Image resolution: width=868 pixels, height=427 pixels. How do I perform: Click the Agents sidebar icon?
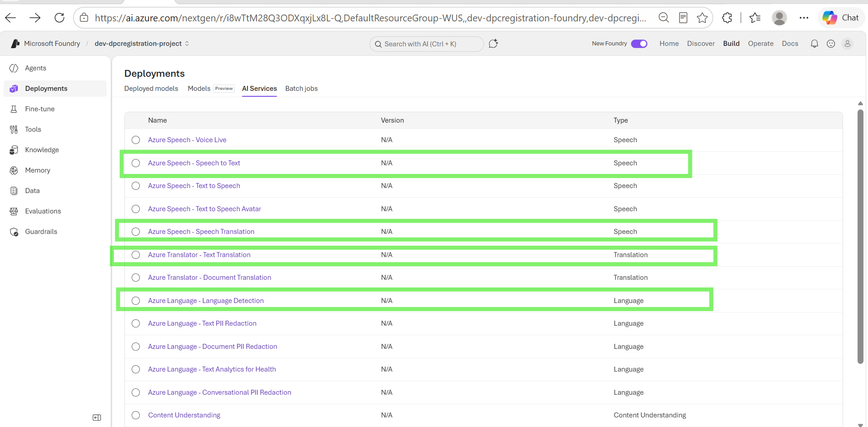(14, 68)
